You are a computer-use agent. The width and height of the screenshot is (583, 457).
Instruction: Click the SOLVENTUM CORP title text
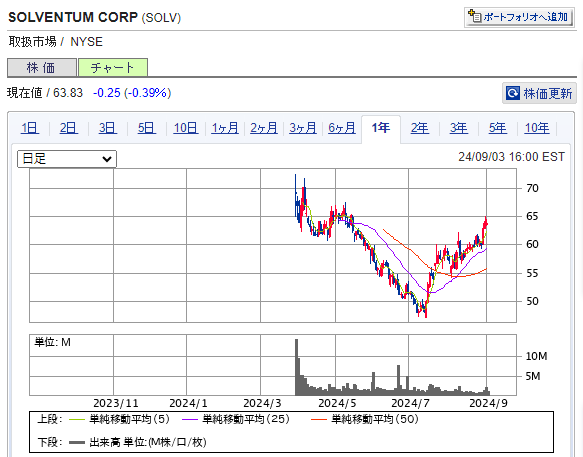[73, 17]
